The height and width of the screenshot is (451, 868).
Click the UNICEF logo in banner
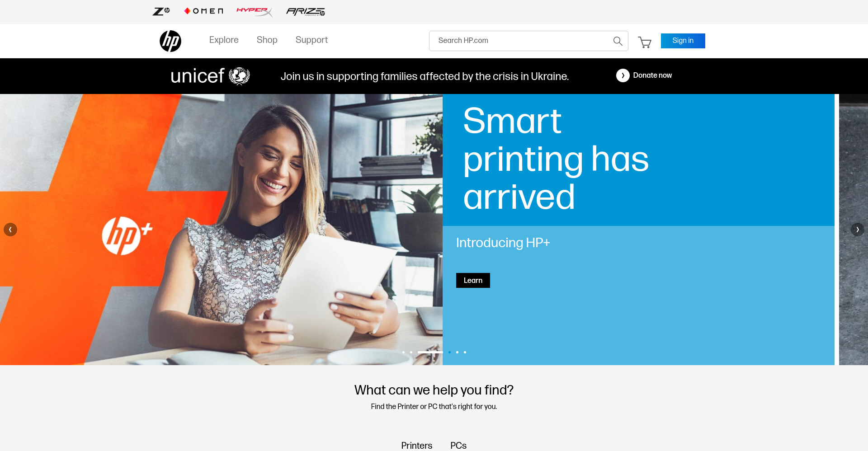pos(210,76)
